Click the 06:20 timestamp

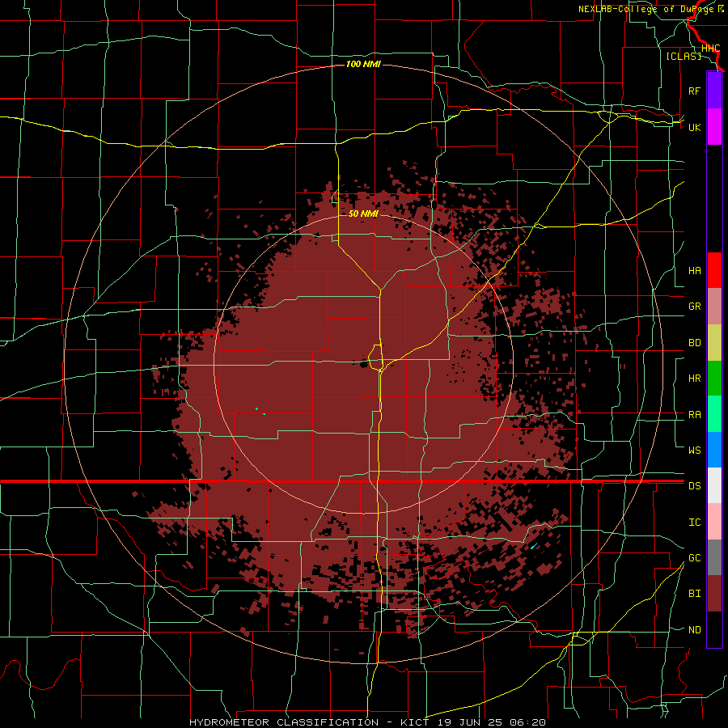(527, 722)
